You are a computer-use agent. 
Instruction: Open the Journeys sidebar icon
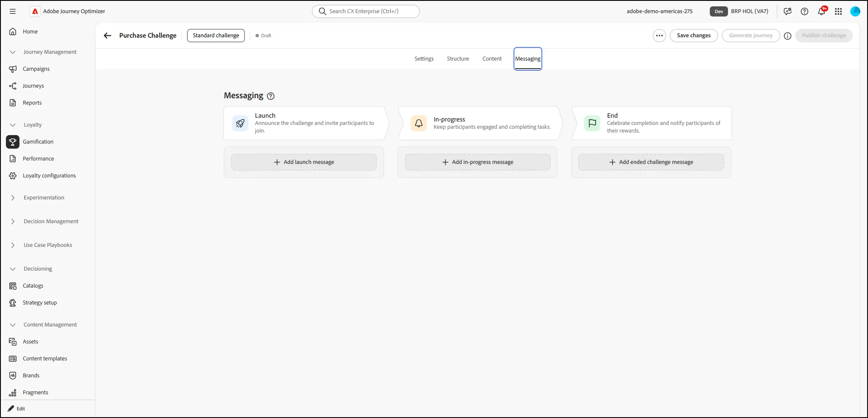click(x=13, y=86)
